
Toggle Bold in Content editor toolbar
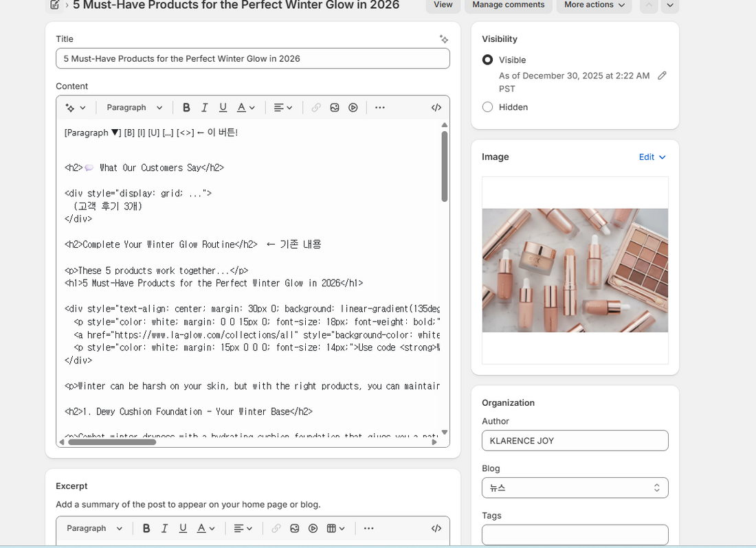click(x=186, y=107)
